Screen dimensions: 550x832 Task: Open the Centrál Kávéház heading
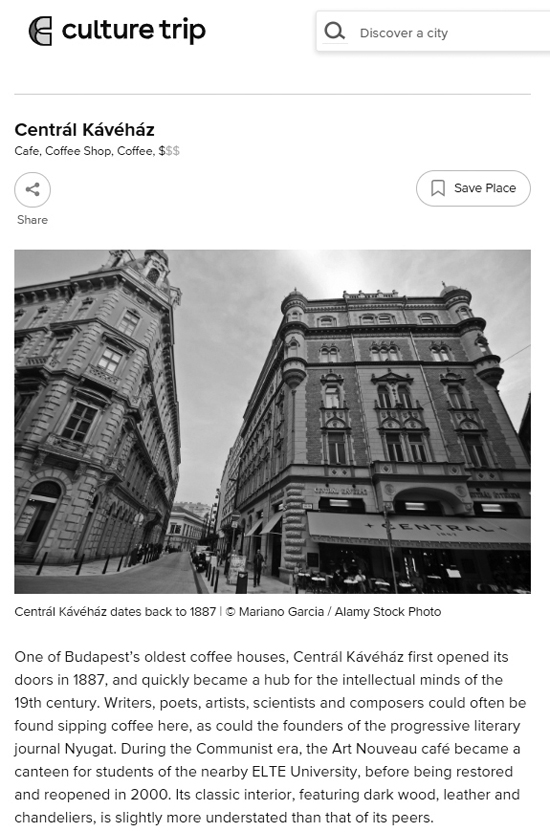85,129
